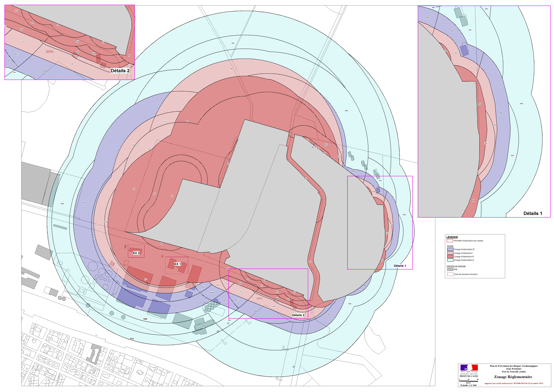Click the small "Détails 2" label on the main map

(x=298, y=315)
